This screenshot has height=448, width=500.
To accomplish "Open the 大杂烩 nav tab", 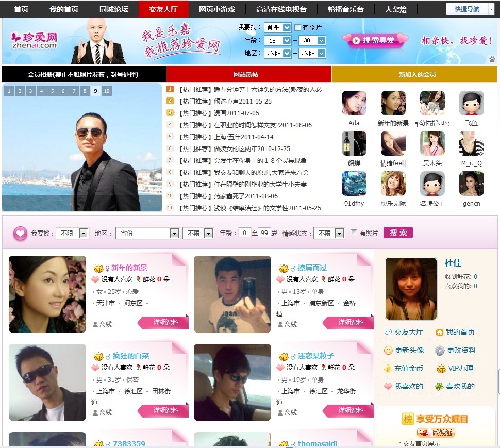I will [396, 9].
